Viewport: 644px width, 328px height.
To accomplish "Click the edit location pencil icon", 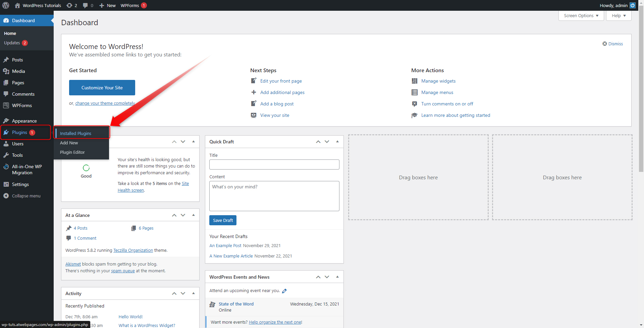I will click(284, 291).
